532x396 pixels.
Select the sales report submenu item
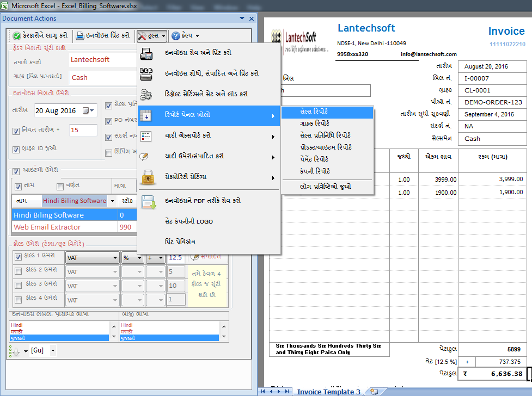pyautogui.click(x=327, y=112)
